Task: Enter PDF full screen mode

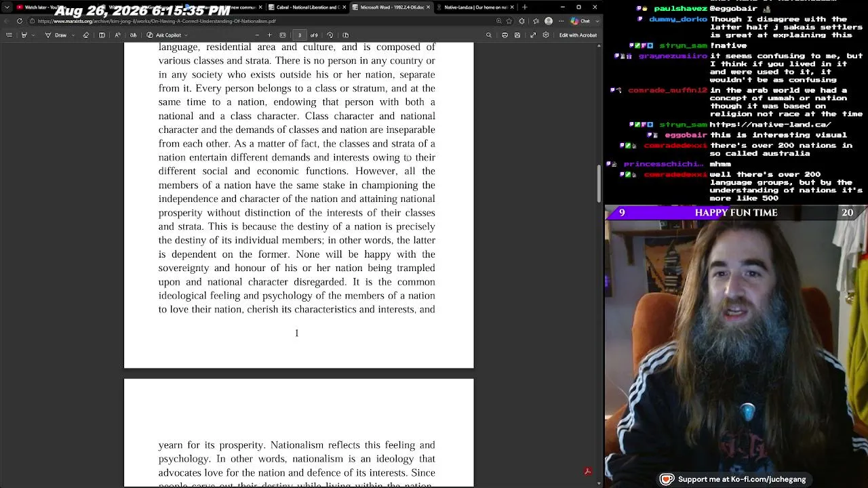Action: pyautogui.click(x=533, y=35)
